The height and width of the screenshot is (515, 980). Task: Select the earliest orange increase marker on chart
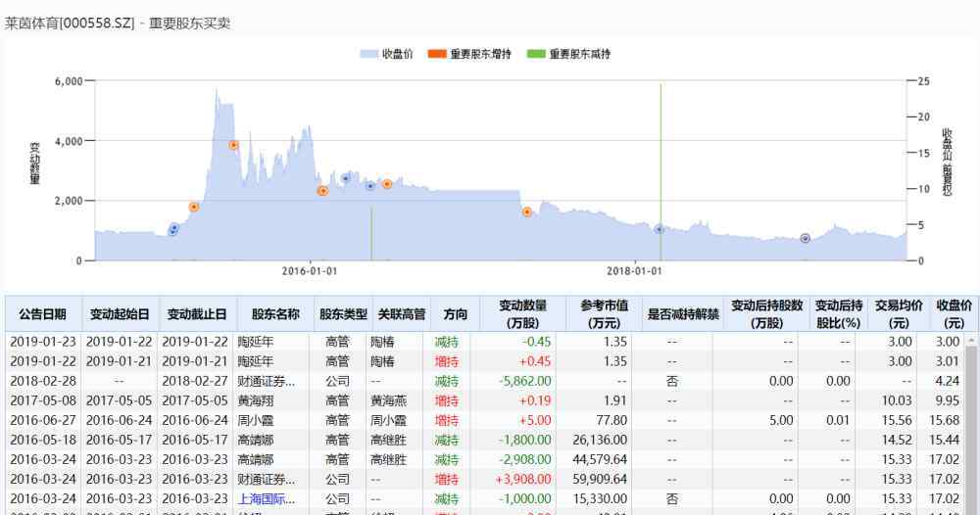194,208
